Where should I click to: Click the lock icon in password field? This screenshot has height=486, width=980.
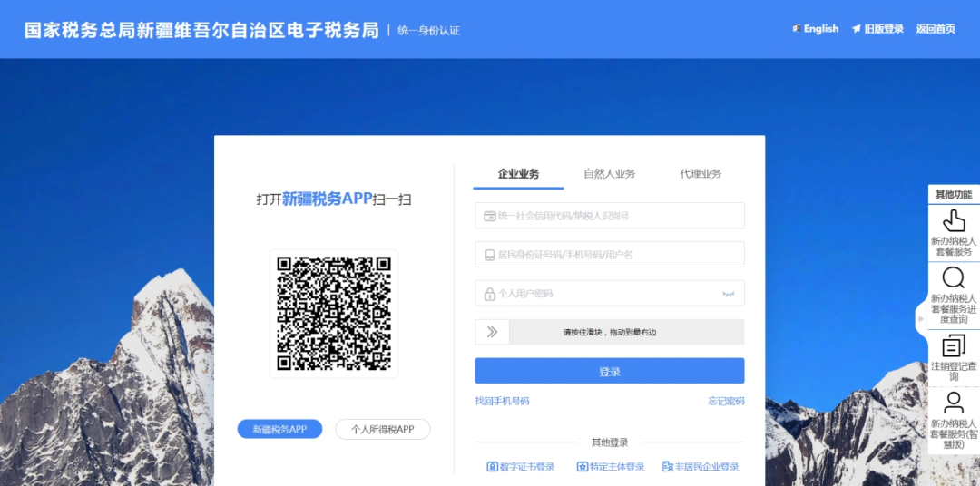(489, 294)
